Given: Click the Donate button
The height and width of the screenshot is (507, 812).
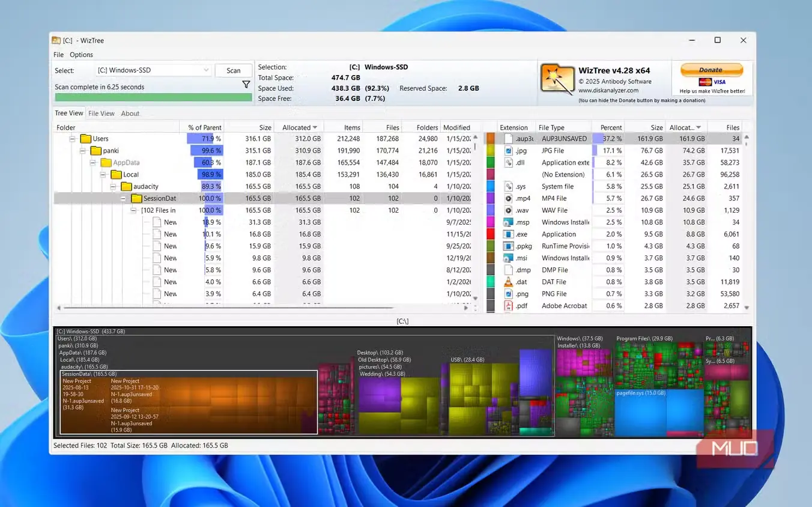Looking at the screenshot, I should pos(712,70).
